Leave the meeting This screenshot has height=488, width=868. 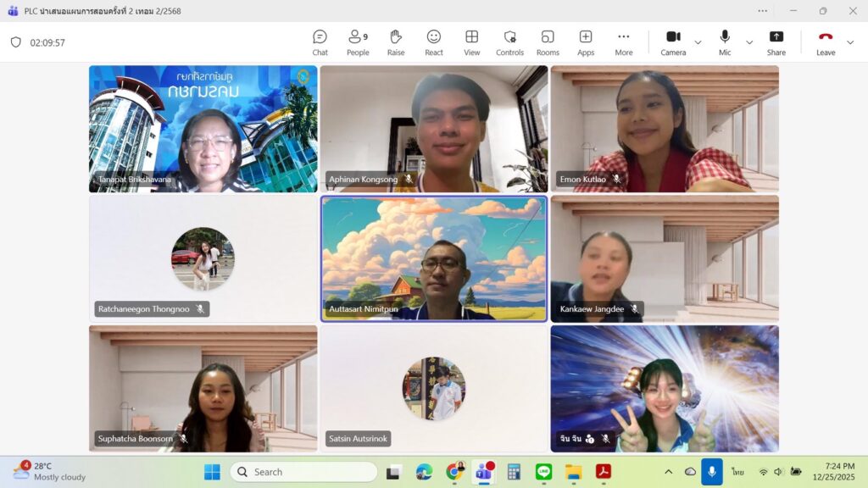coord(826,42)
